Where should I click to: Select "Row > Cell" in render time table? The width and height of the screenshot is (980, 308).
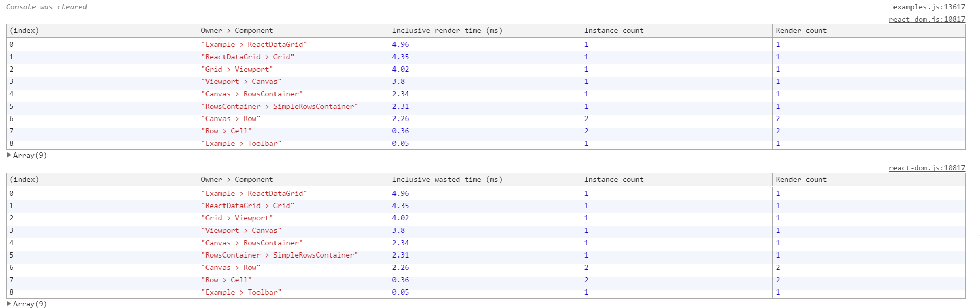click(x=227, y=131)
